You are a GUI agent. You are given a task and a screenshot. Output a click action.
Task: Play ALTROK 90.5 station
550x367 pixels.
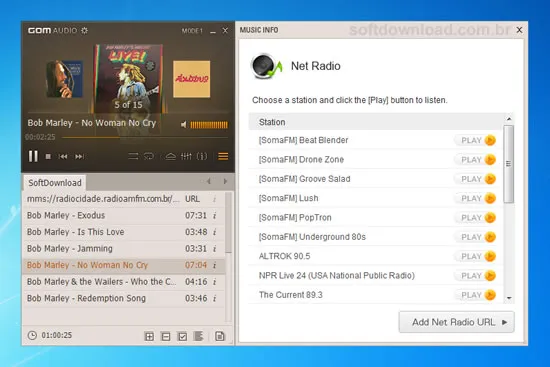click(x=475, y=256)
